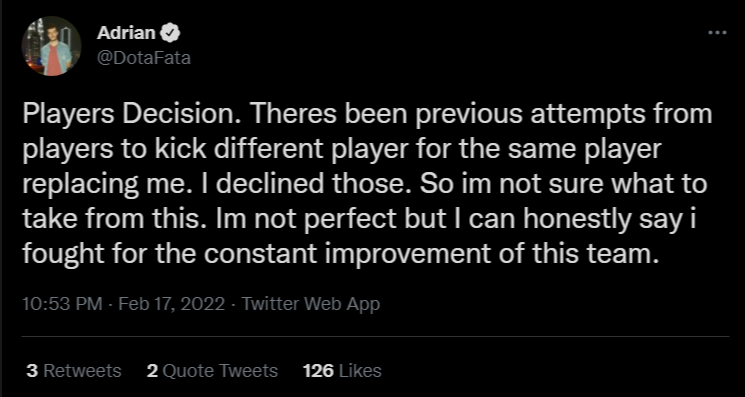Select the Feb 17, 2022 date

point(172,303)
